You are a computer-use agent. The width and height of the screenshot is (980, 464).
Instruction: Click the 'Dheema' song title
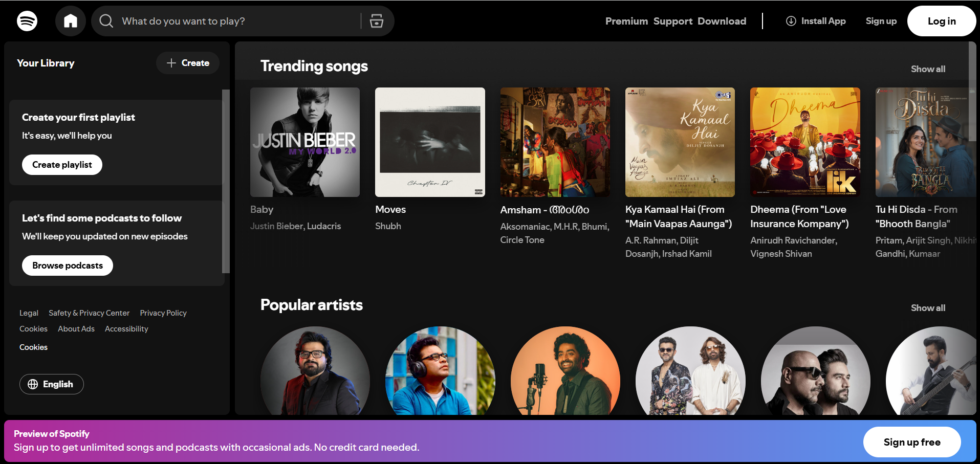(799, 216)
